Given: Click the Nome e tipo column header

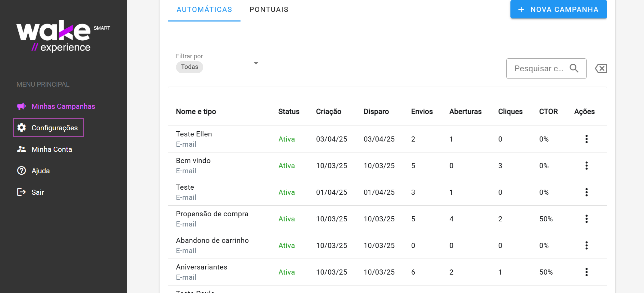Looking at the screenshot, I should tap(196, 112).
